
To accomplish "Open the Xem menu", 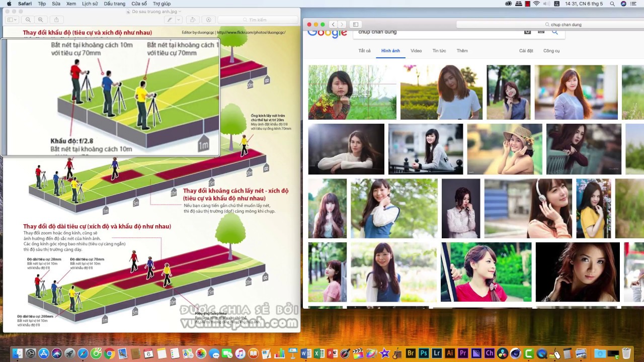I will [x=71, y=4].
